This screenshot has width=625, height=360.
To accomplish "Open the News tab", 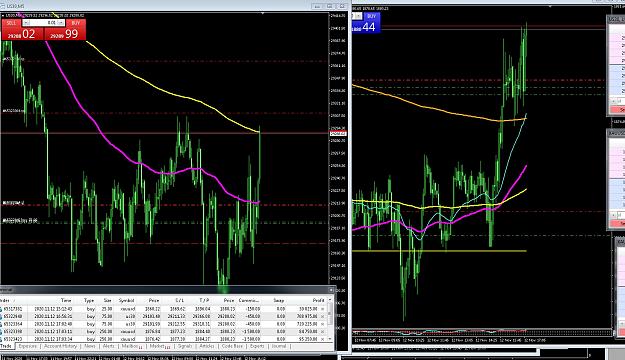I will coord(90,346).
